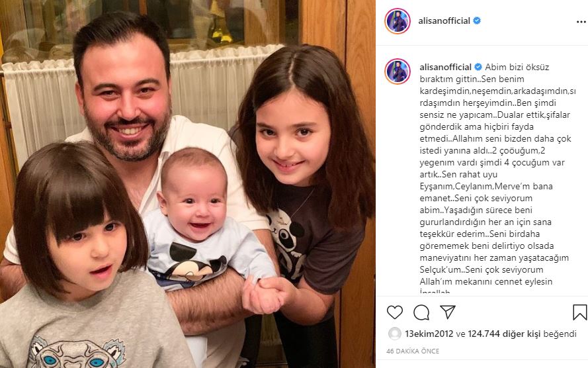Visit the 13ekim2012 user profile

point(429,334)
